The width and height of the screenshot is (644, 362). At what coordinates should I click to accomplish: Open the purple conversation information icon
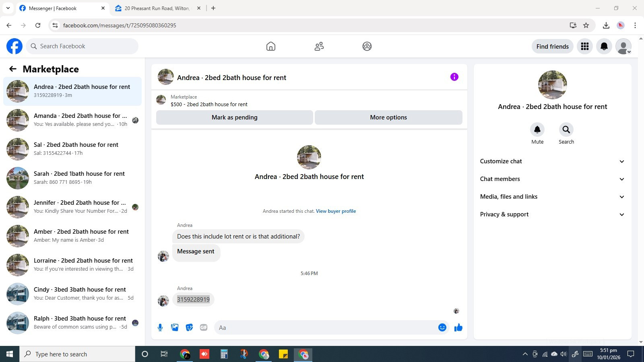(454, 77)
